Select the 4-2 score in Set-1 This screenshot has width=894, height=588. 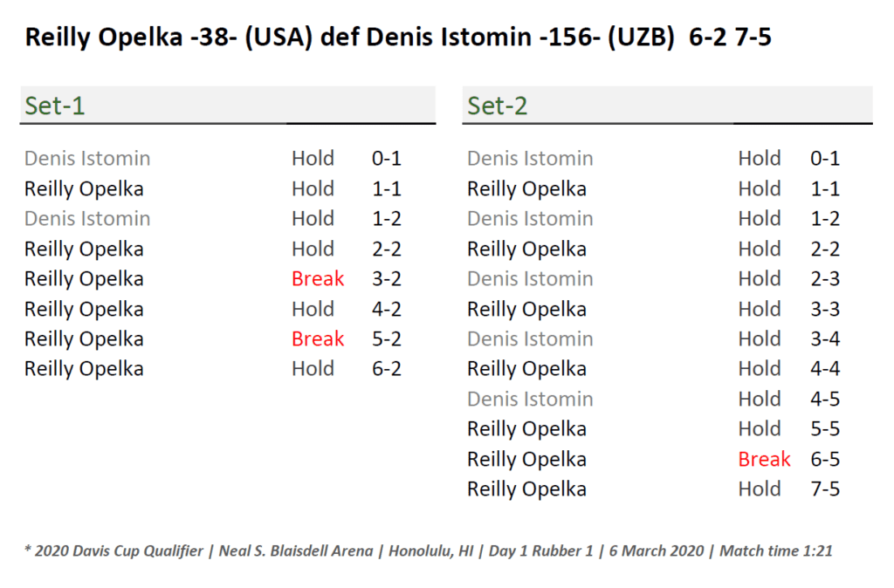tap(387, 310)
